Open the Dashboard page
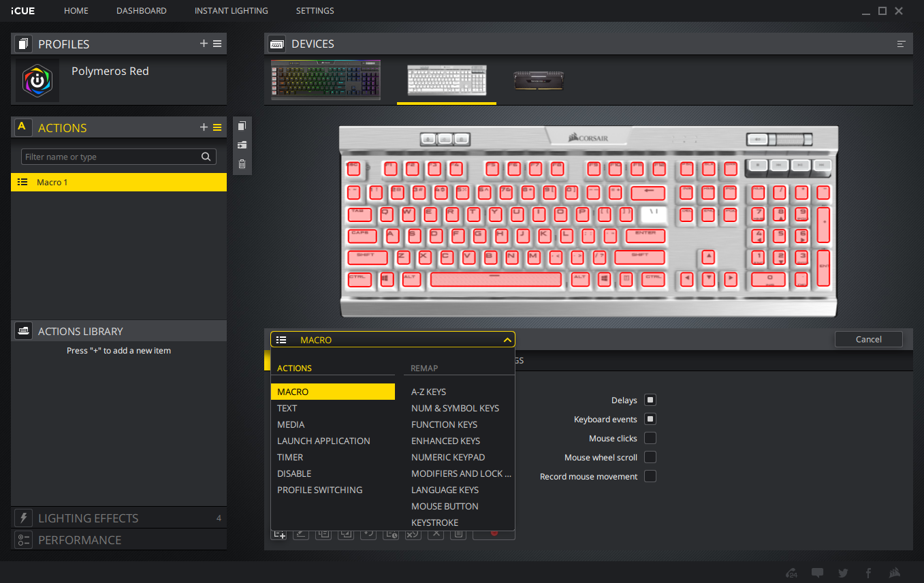Viewport: 924px width, 583px height. (x=141, y=11)
